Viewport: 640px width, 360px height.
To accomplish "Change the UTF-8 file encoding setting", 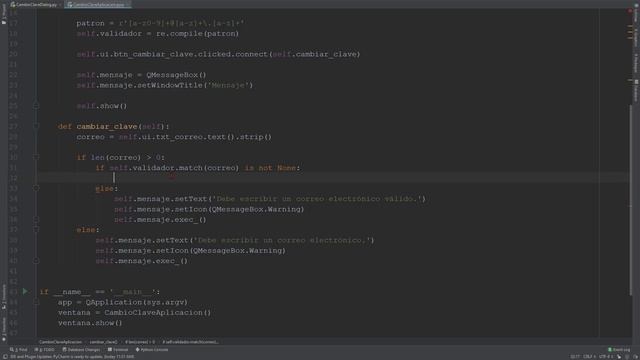I will (605, 357).
